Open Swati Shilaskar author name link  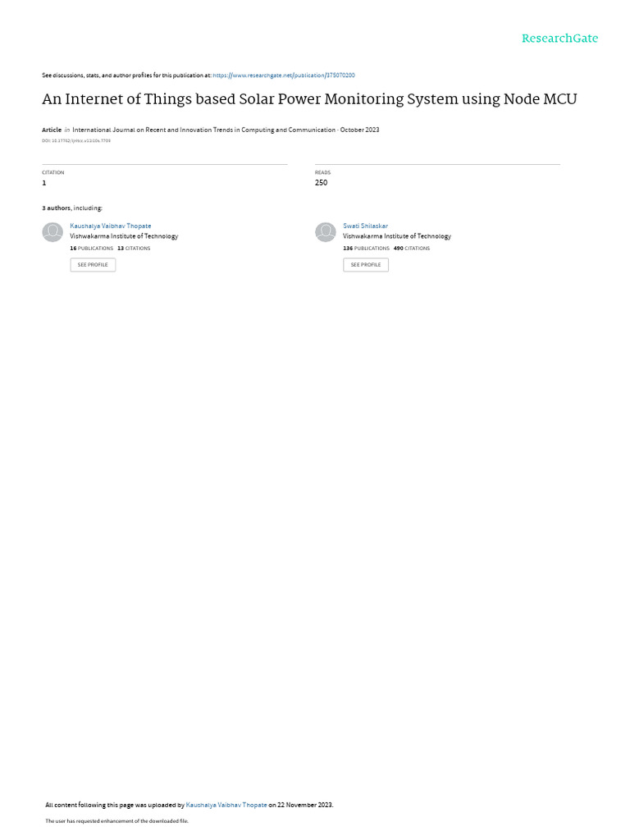(x=365, y=226)
